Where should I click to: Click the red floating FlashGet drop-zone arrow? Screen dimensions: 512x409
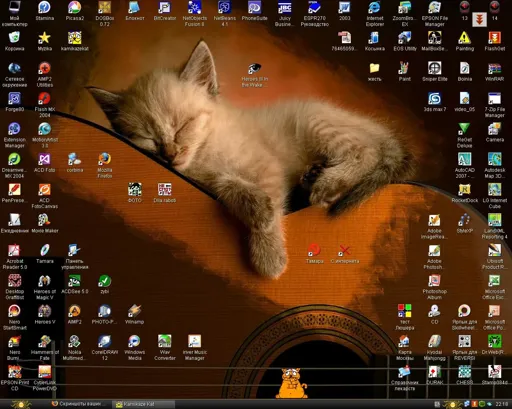(x=479, y=19)
